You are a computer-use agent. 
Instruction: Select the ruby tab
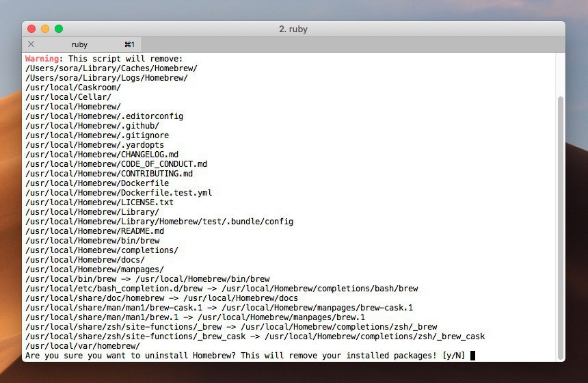[x=82, y=44]
